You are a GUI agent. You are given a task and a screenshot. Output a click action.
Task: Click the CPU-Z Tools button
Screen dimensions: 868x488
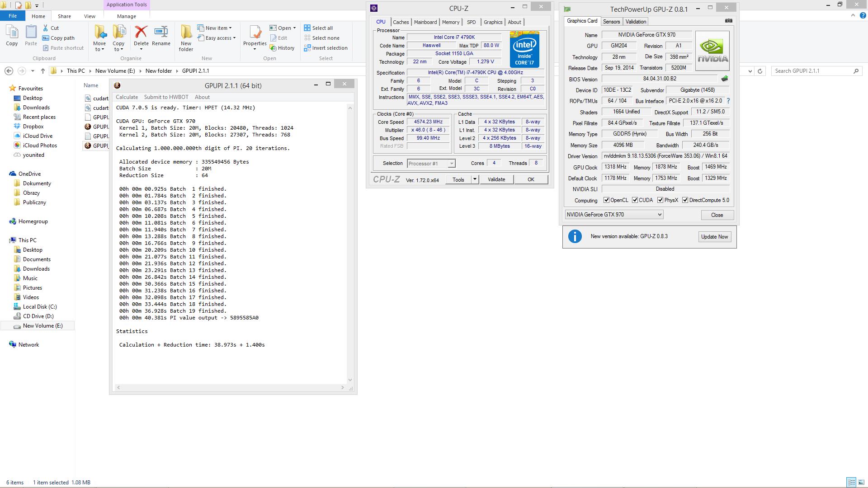[x=458, y=179]
